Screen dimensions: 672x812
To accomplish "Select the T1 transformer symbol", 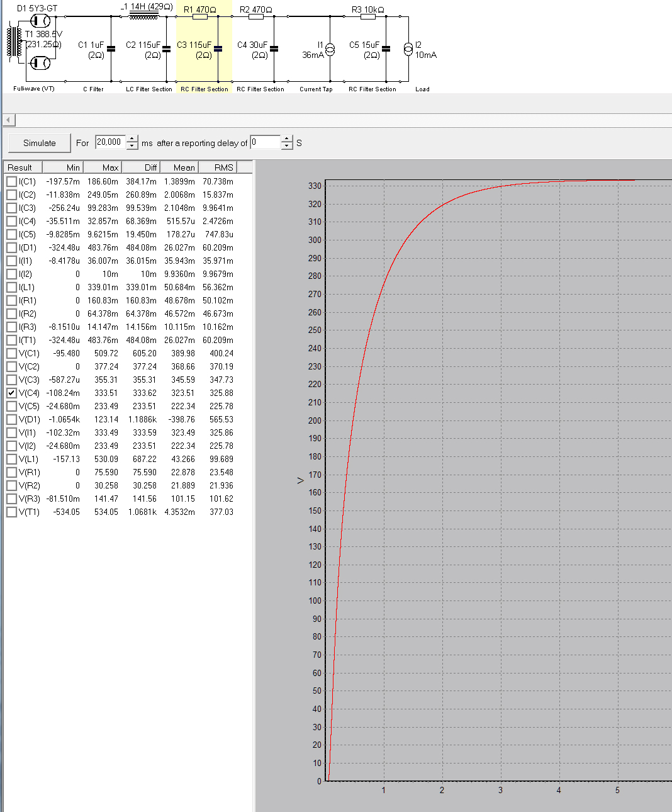I will (15, 42).
